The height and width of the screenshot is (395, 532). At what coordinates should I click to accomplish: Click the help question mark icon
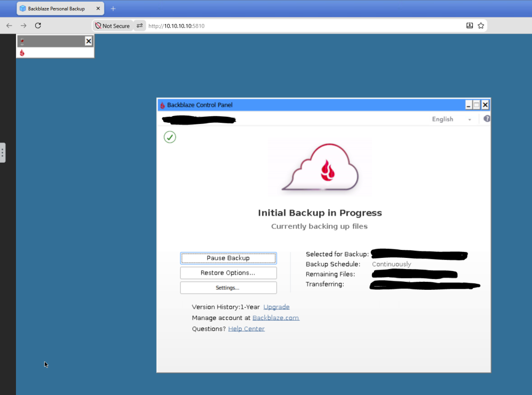tap(487, 119)
